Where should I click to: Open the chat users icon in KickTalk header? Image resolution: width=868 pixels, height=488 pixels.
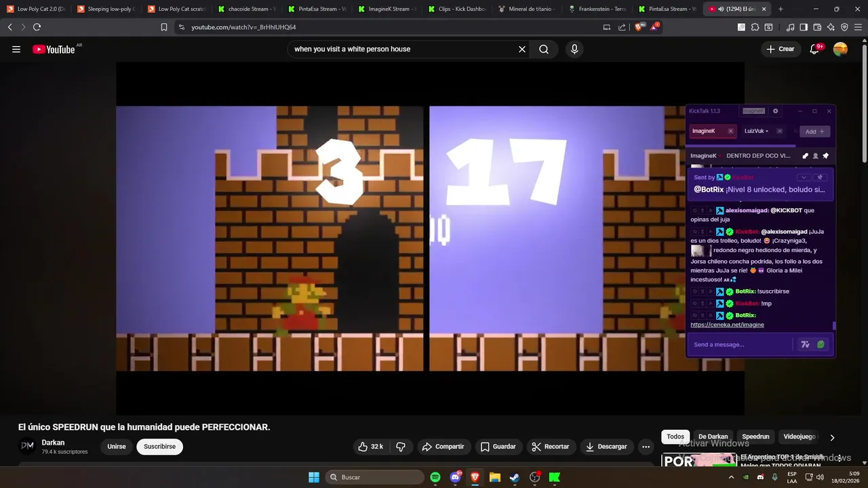point(815,156)
